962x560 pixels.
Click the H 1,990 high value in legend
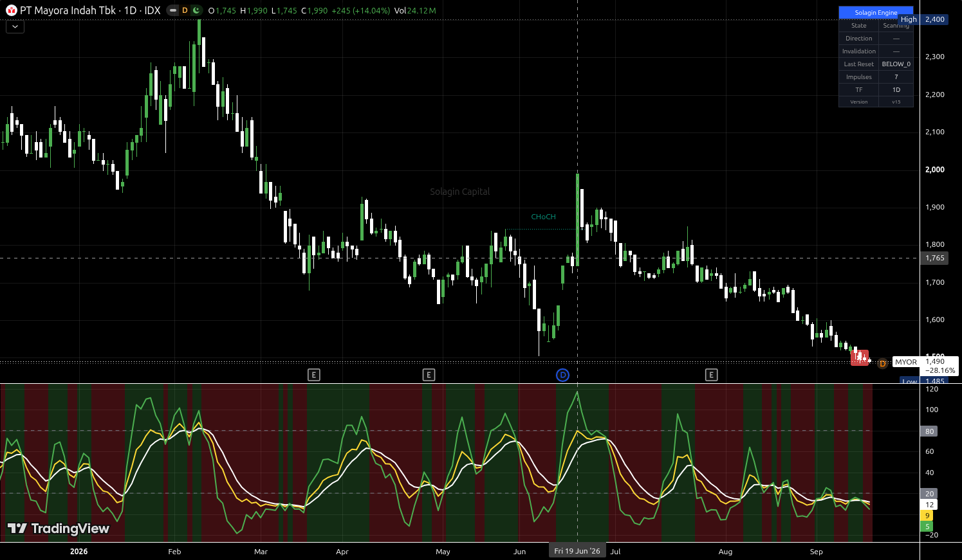click(254, 11)
